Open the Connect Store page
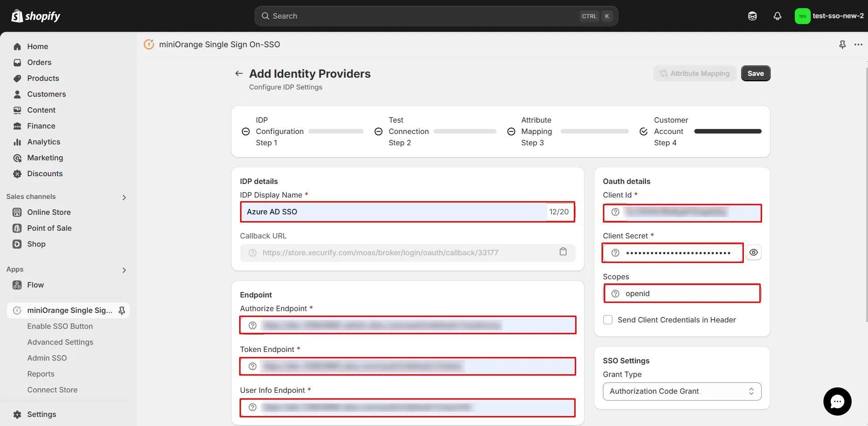868x426 pixels. coord(52,390)
